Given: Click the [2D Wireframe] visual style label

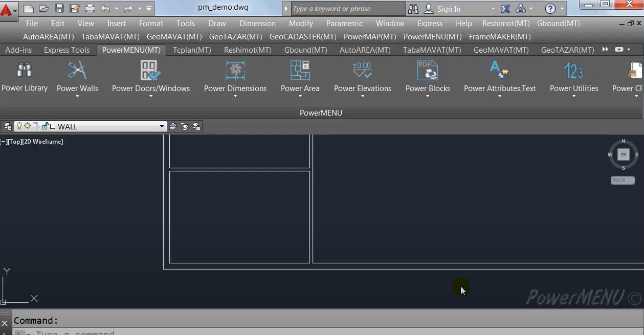Looking at the screenshot, I should (x=42, y=142).
